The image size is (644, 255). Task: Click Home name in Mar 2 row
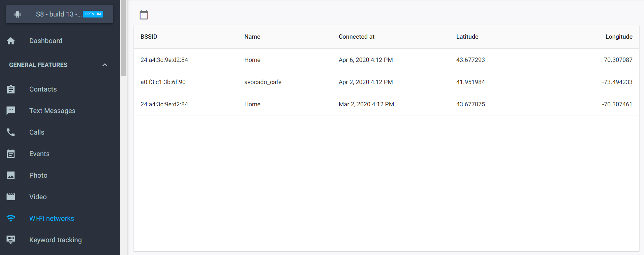(252, 104)
